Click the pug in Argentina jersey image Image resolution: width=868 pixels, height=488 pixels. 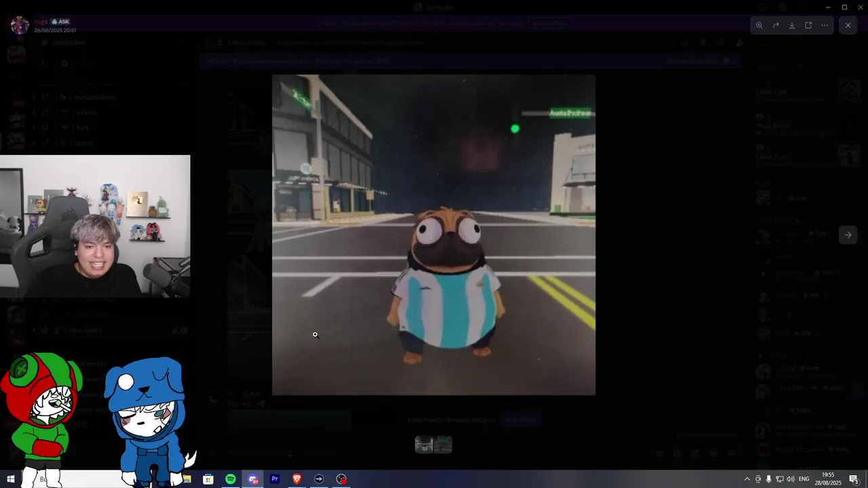[x=433, y=235]
